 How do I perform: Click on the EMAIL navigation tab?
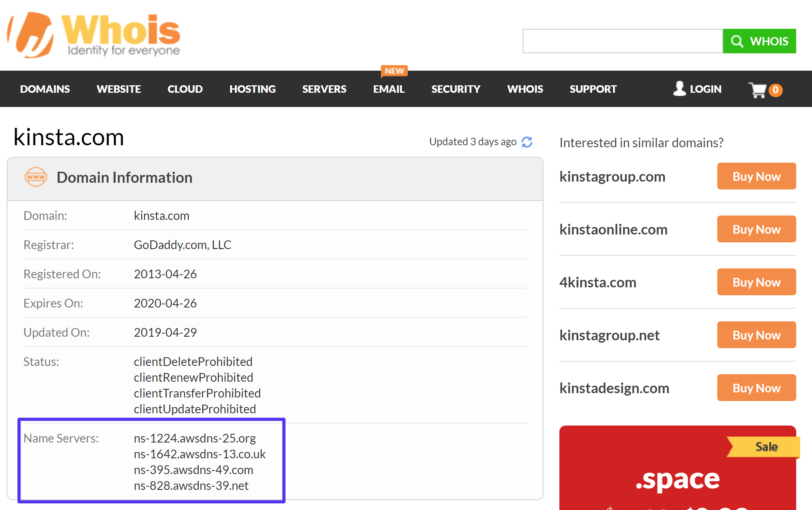[388, 89]
